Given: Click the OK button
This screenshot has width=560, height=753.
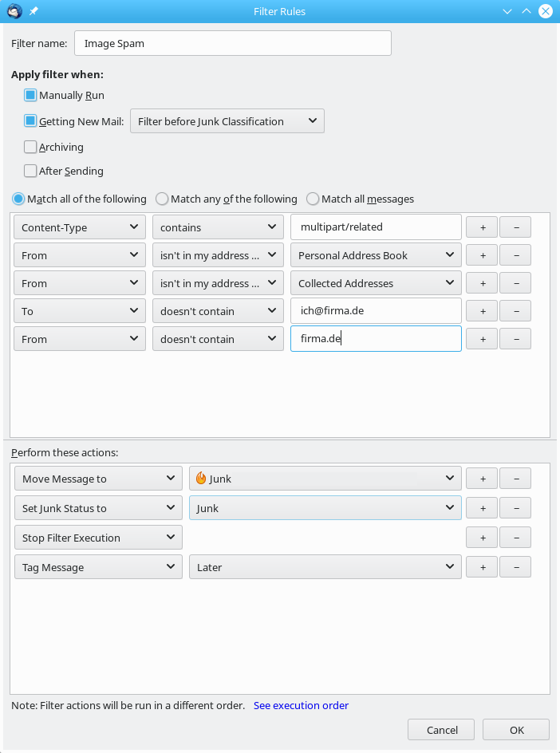Looking at the screenshot, I should (x=516, y=729).
